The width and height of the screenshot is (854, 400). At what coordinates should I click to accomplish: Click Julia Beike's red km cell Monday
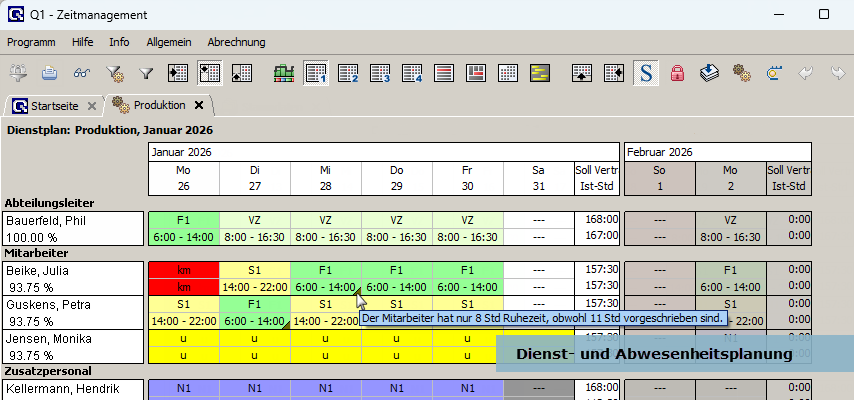click(x=184, y=278)
